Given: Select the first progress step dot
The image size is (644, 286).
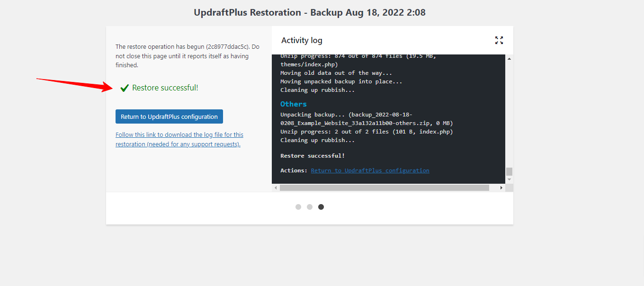Looking at the screenshot, I should 298,207.
